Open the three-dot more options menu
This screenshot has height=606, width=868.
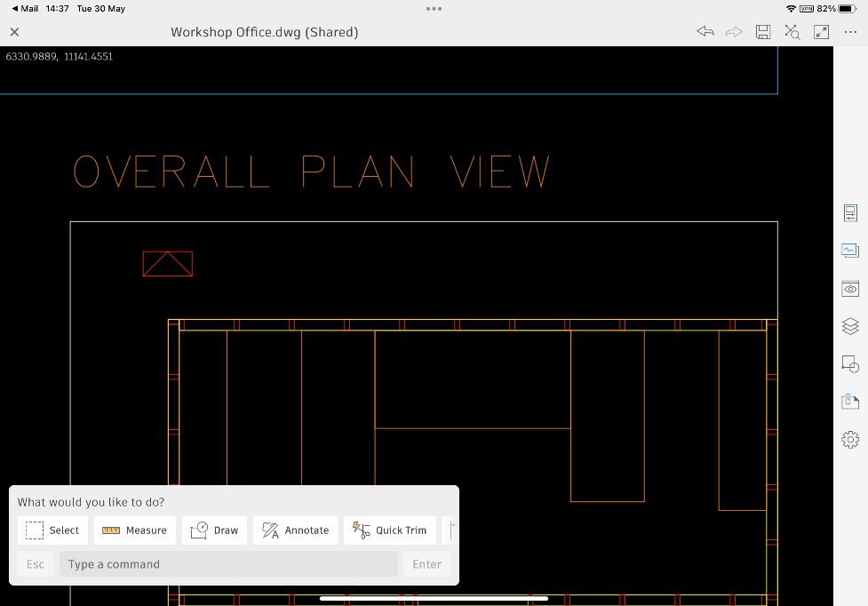pos(851,32)
